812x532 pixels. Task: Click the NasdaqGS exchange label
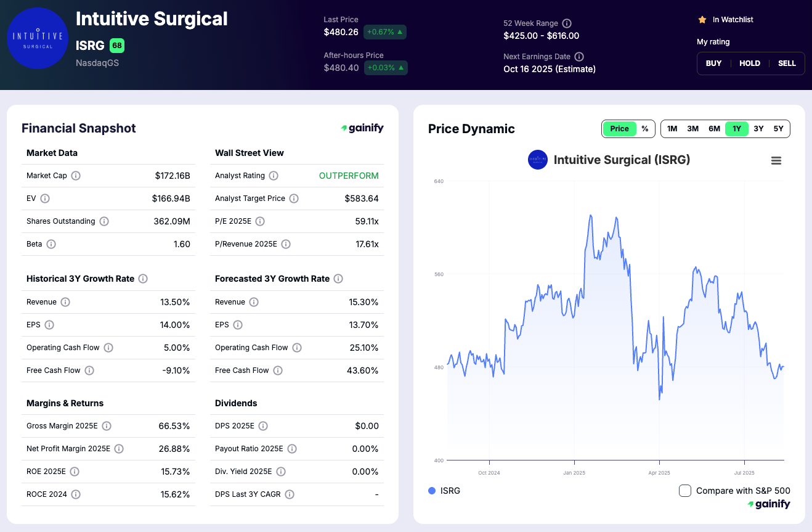pyautogui.click(x=97, y=63)
